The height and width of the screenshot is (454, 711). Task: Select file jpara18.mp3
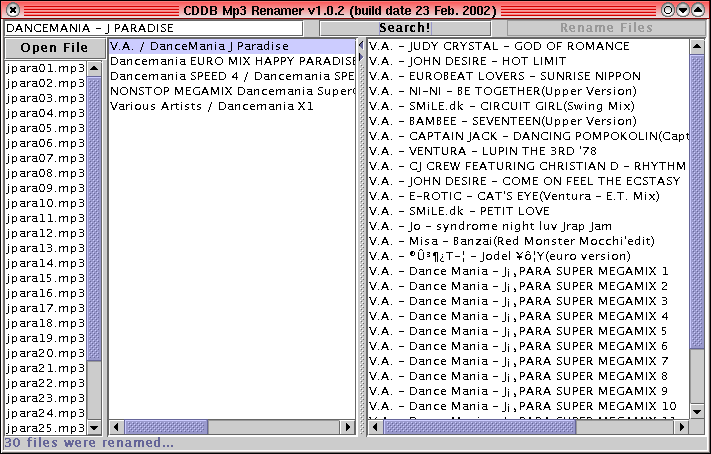(x=45, y=323)
